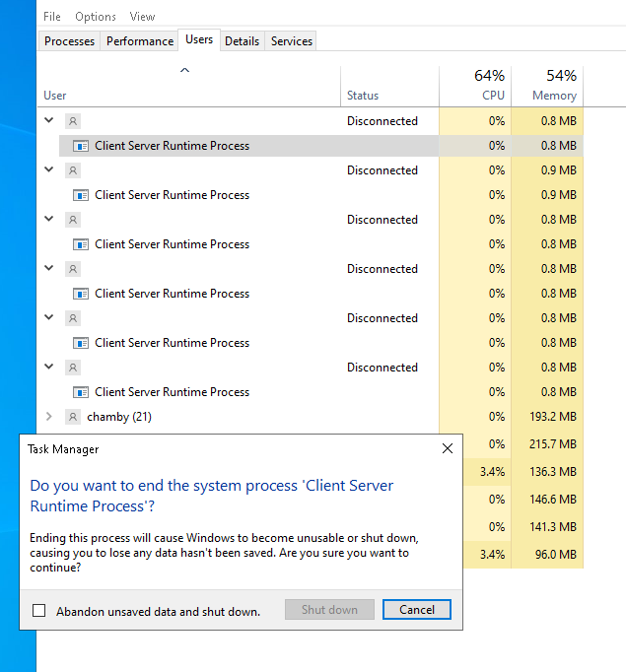
Task: Click the second Client Server Runtime Process icon
Action: click(81, 195)
